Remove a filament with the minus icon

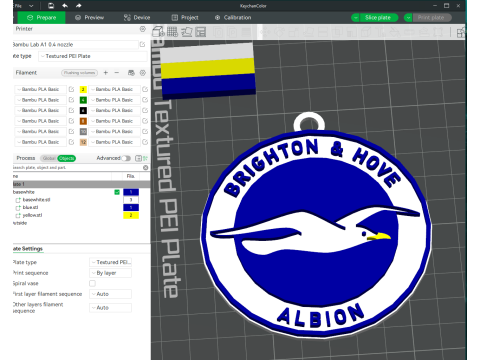117,72
